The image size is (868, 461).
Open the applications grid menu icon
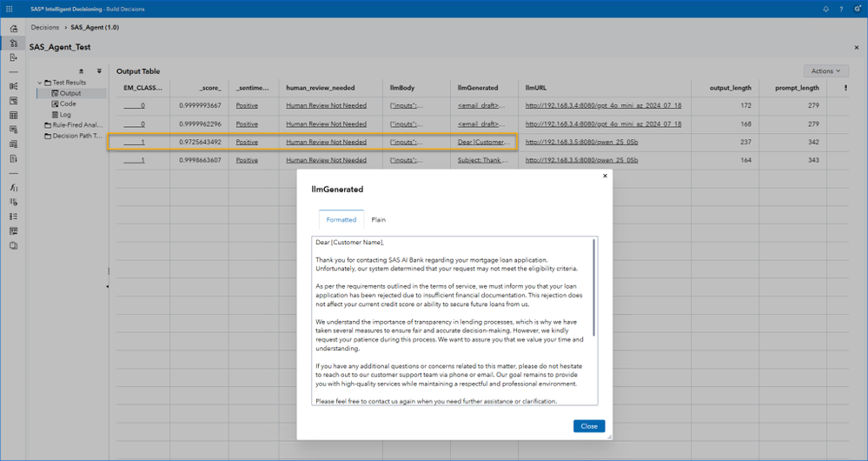[x=9, y=9]
